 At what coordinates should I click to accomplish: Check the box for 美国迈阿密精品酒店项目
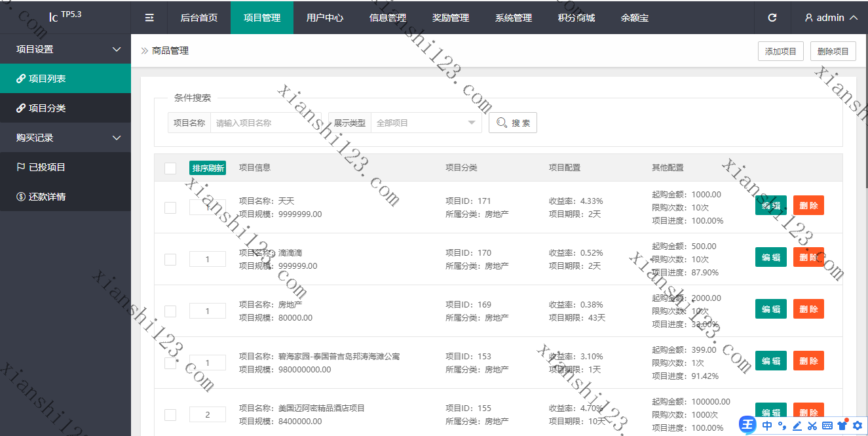click(170, 415)
